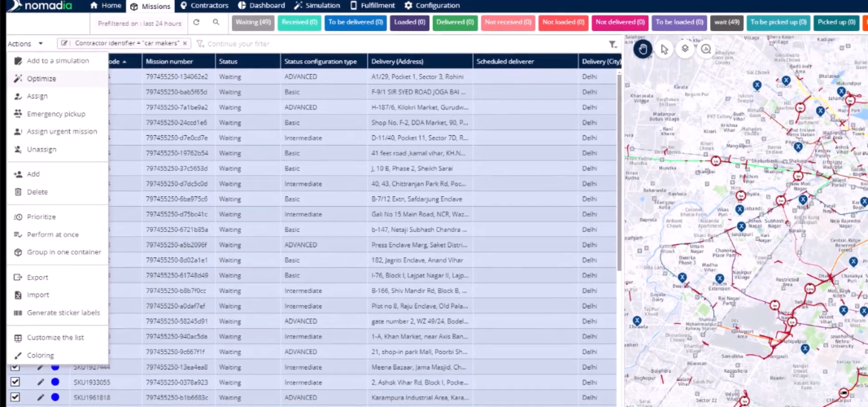Filter by To be delivered (0) status

(x=355, y=22)
